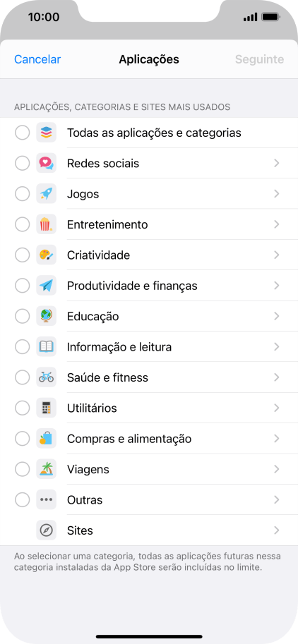Tap the Utilitários calculator icon
Screen dimensions: 298x644
[46, 408]
